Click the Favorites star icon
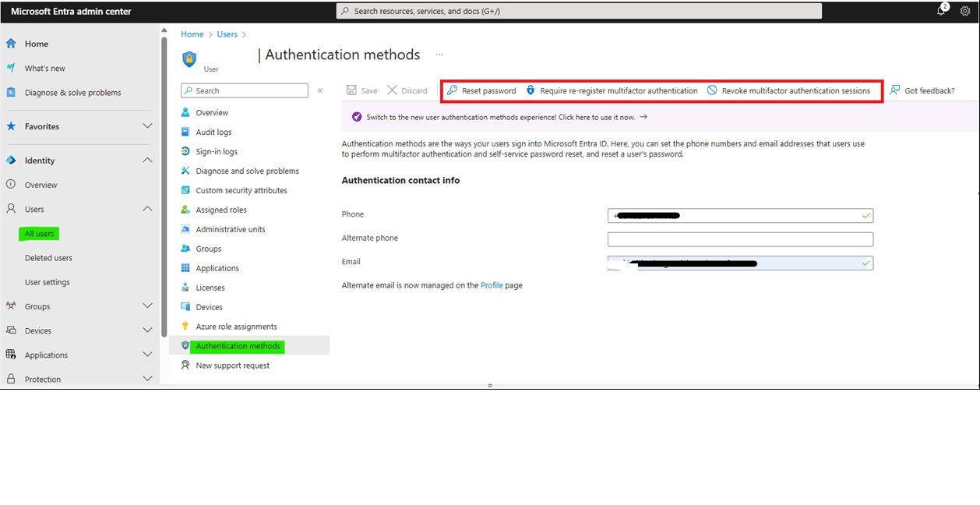Screen dimensions: 980x505 [11, 126]
